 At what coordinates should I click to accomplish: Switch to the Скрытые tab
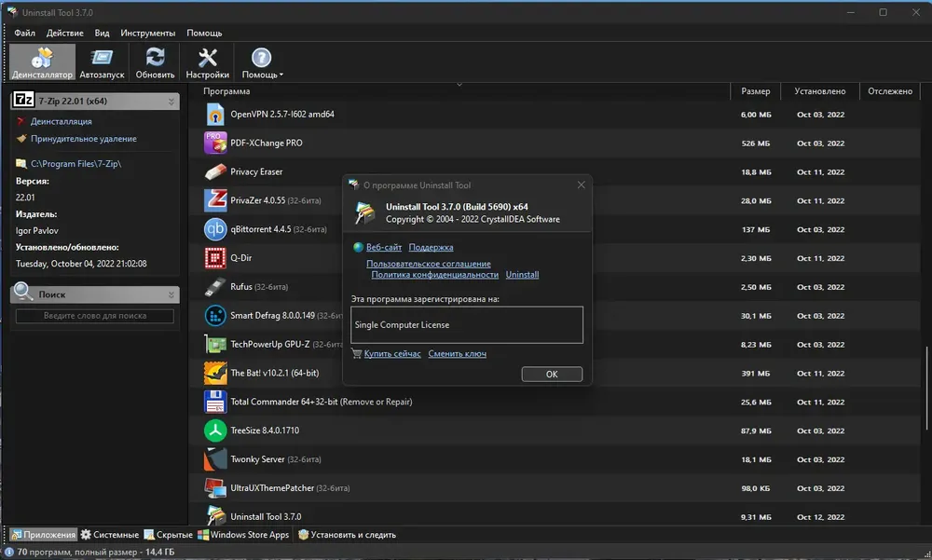point(169,535)
